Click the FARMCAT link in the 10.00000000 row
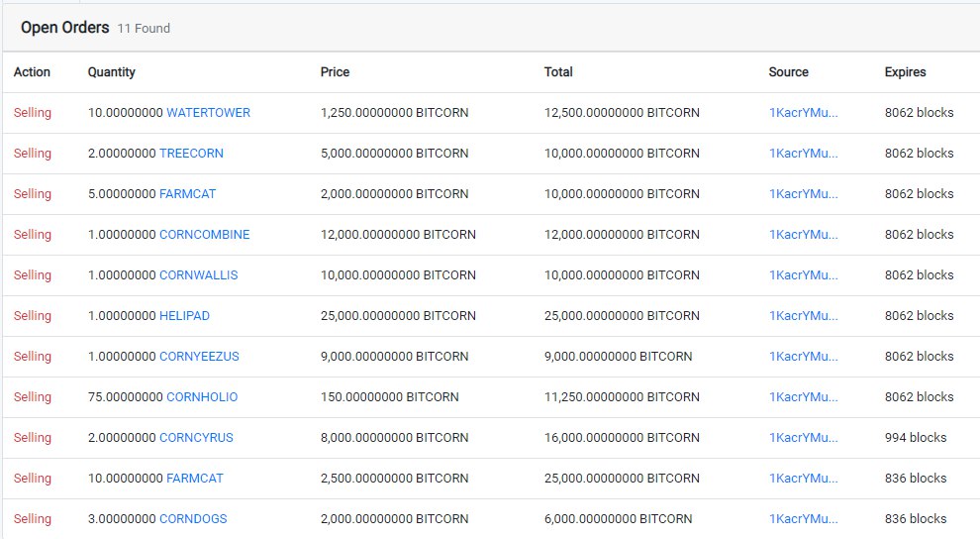Image resolution: width=980 pixels, height=539 pixels. pyautogui.click(x=195, y=479)
